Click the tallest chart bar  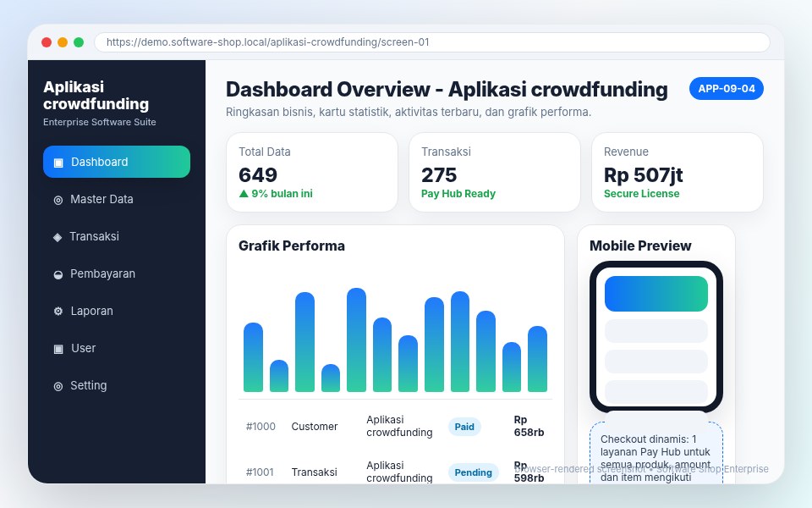[356, 340]
